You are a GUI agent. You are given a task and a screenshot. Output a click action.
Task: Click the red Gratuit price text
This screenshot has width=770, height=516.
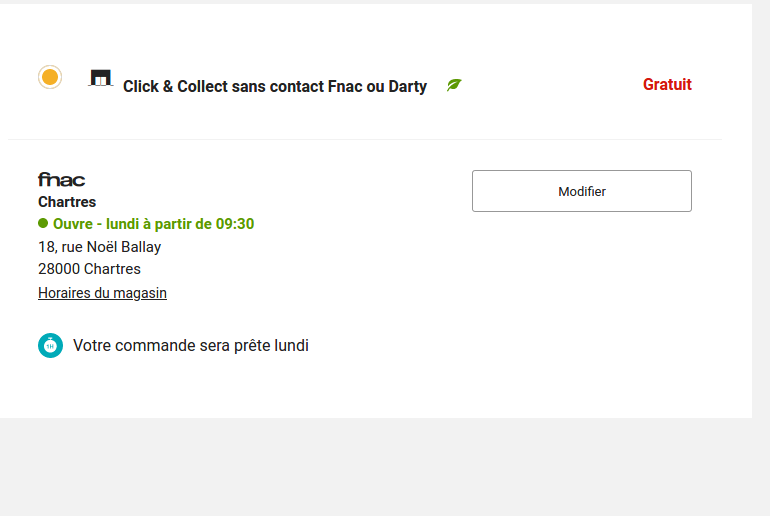click(667, 85)
